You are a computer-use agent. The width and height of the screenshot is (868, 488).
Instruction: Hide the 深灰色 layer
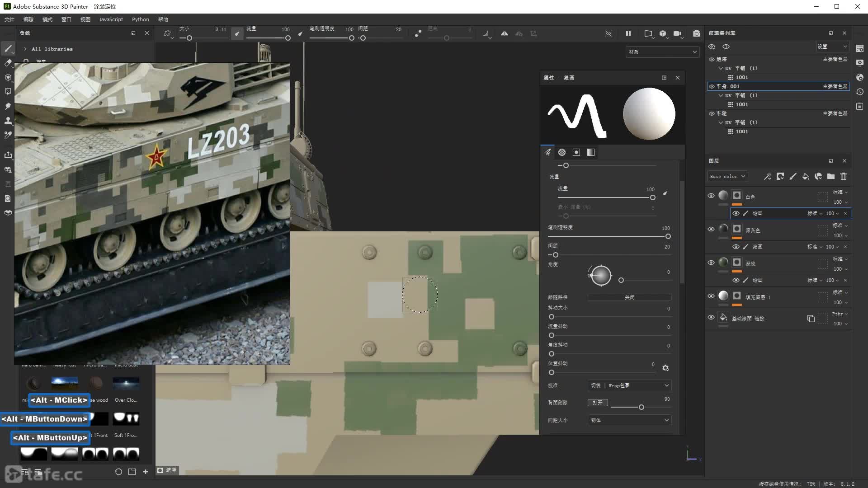pyautogui.click(x=711, y=229)
